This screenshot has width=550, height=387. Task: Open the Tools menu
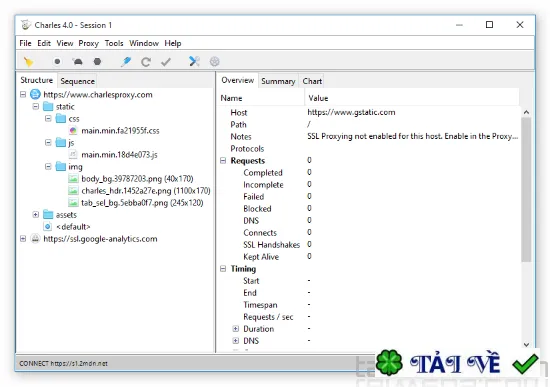pos(114,43)
